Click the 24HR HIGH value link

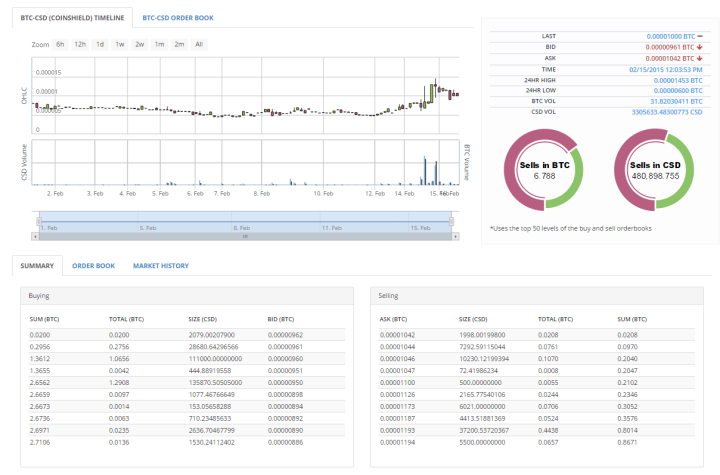[x=675, y=79]
